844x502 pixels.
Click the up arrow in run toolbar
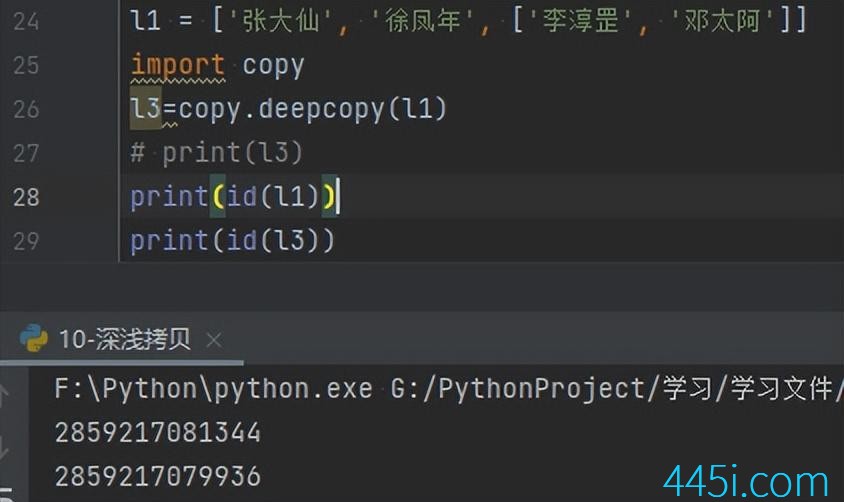click(x=5, y=394)
